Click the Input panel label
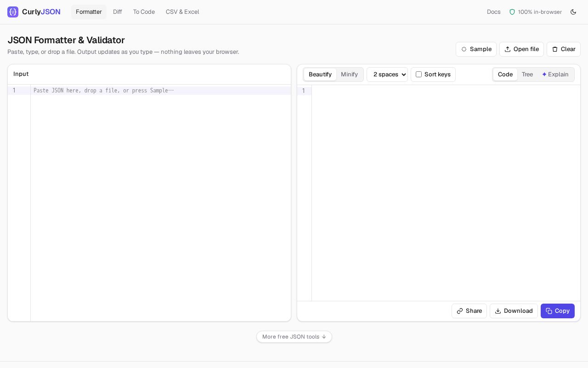Image resolution: width=588 pixels, height=368 pixels. pyautogui.click(x=21, y=74)
